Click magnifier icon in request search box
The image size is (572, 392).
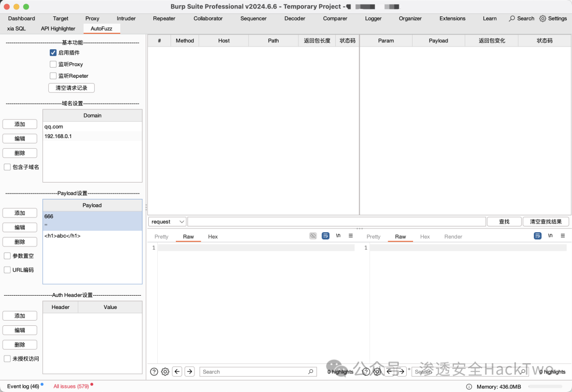310,371
